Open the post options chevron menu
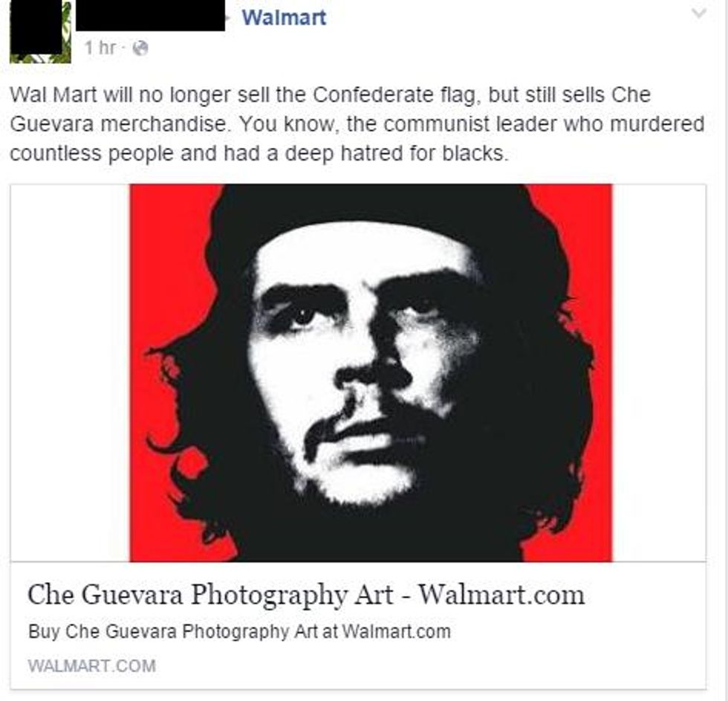Image resolution: width=728 pixels, height=701 pixels. [698, 13]
